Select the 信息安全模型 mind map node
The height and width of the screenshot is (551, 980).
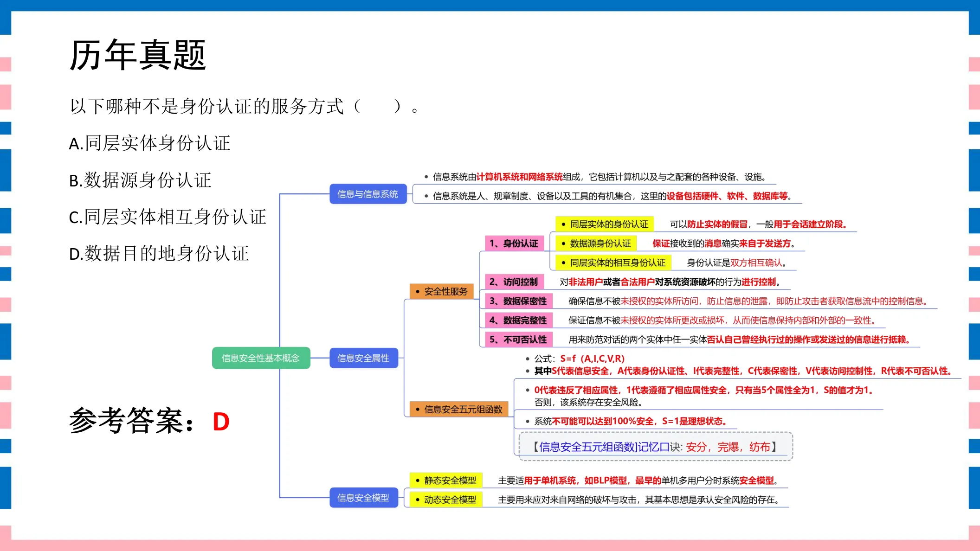[364, 498]
